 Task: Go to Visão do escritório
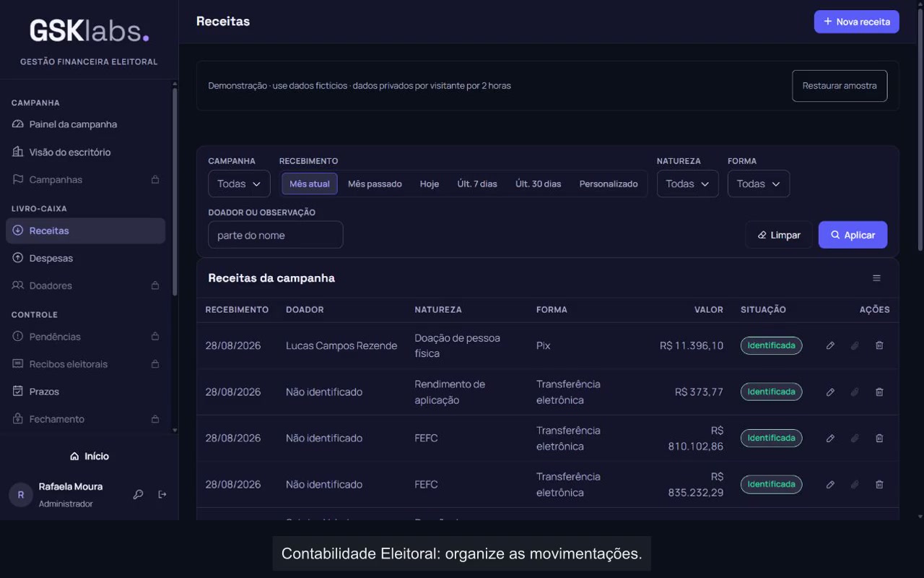[x=85, y=152]
